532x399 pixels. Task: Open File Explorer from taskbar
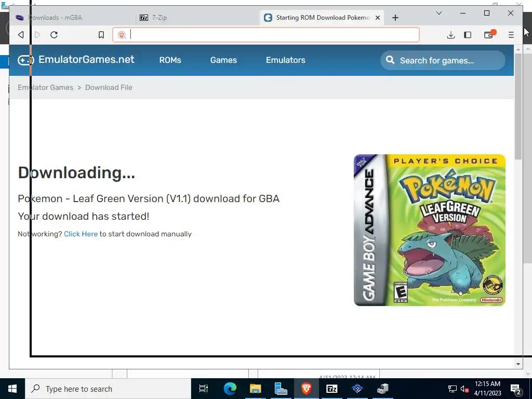point(255,389)
